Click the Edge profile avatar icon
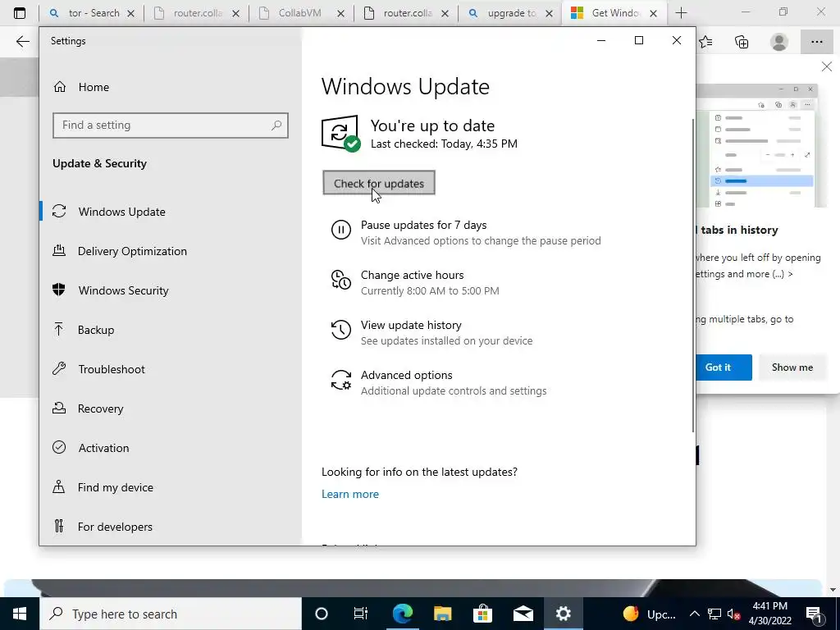This screenshot has width=840, height=630. pos(779,42)
